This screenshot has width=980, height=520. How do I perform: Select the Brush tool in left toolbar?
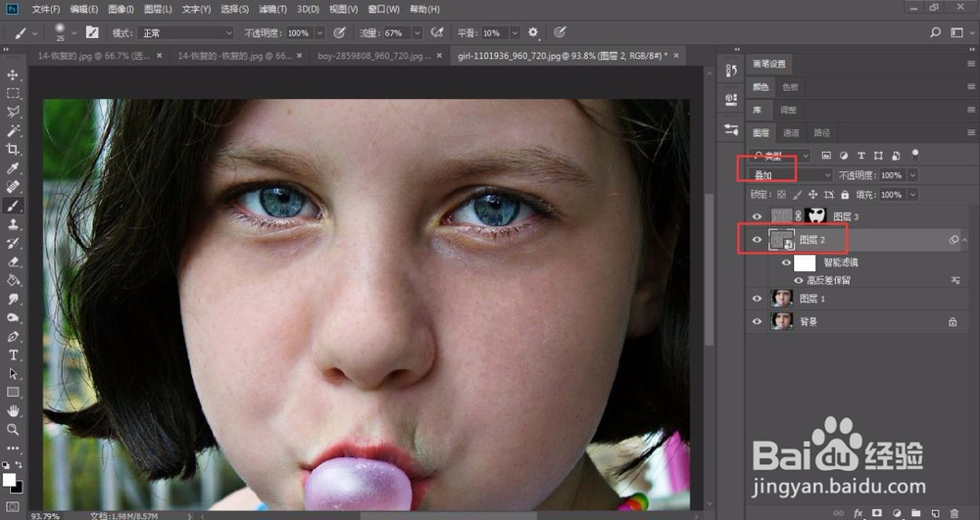[x=13, y=206]
